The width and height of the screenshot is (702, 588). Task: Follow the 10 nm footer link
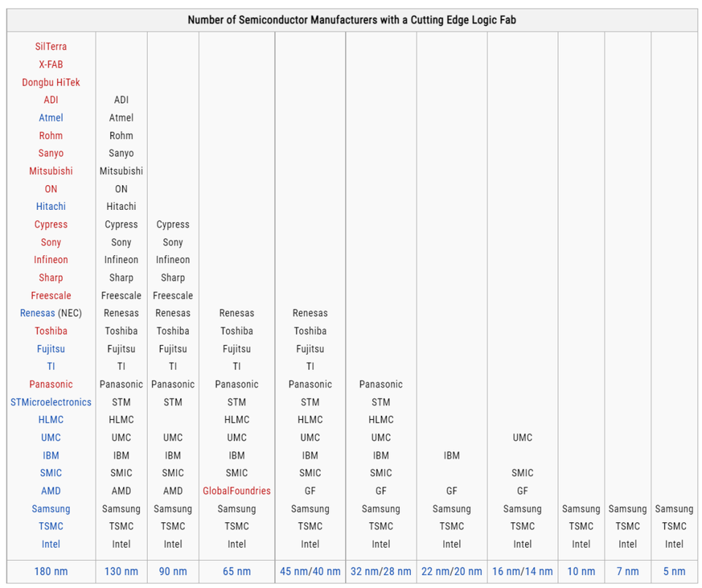point(581,571)
